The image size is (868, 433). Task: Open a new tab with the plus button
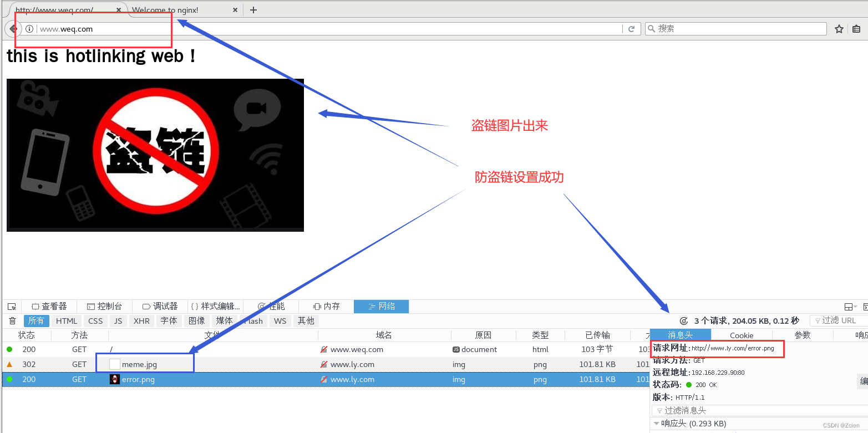click(x=253, y=10)
